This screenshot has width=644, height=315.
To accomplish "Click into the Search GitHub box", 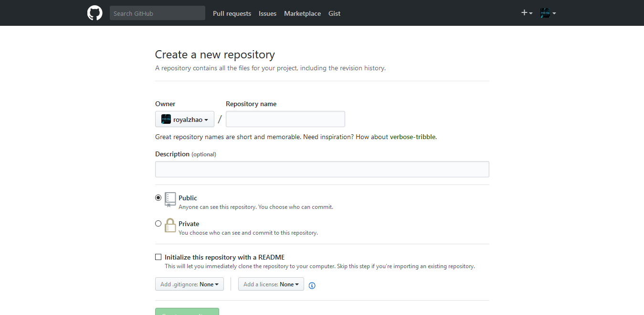I will coord(158,13).
